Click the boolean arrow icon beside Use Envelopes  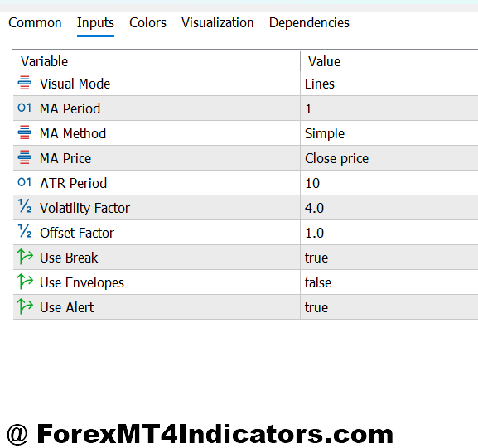tap(25, 282)
